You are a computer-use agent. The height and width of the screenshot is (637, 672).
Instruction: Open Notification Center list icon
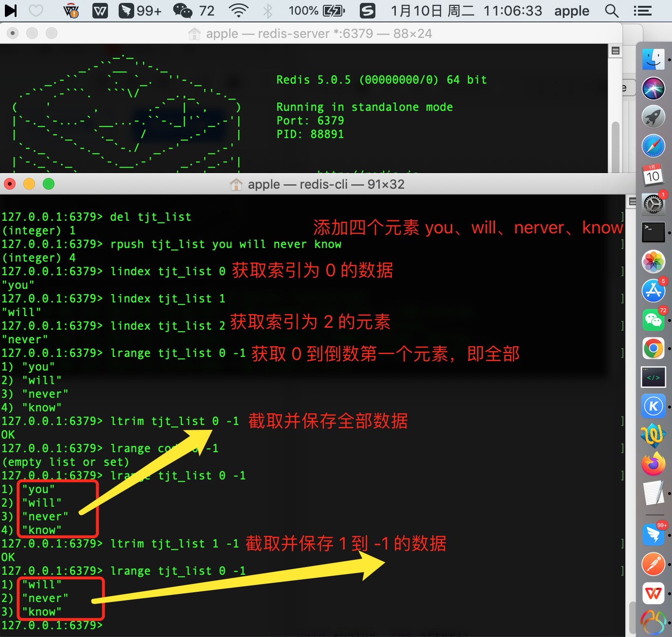click(x=642, y=10)
